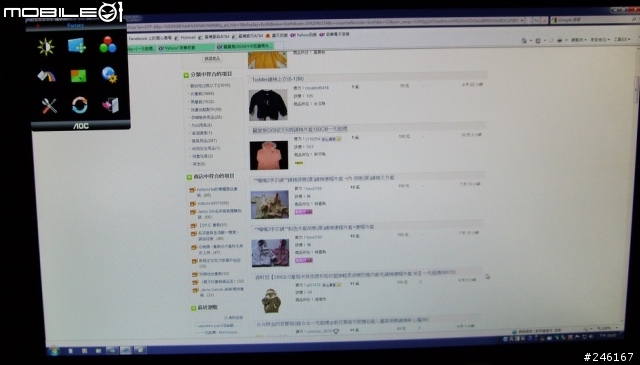Open the navy Toddler jacket thumbnail
This screenshot has width=640, height=365.
(268, 105)
